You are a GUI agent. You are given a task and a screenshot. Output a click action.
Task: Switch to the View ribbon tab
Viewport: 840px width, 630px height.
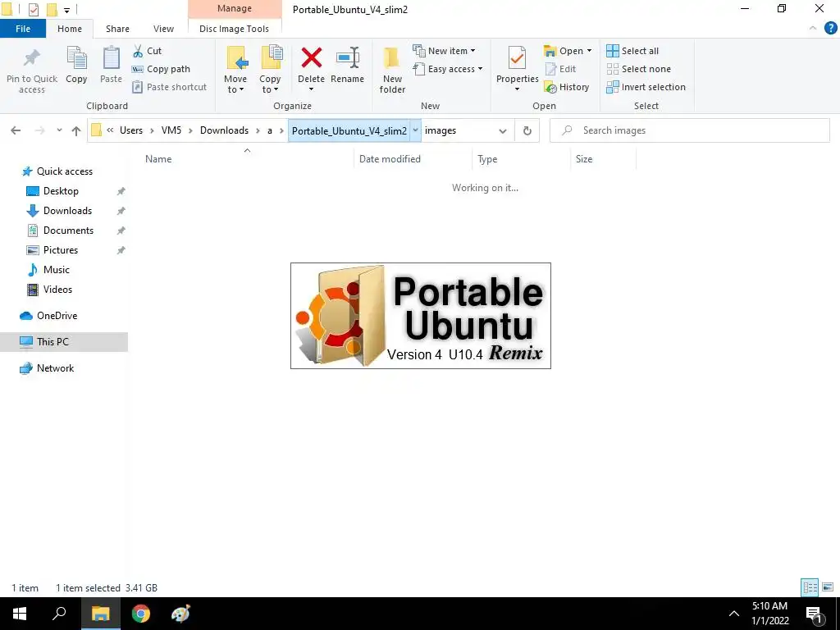[163, 29]
